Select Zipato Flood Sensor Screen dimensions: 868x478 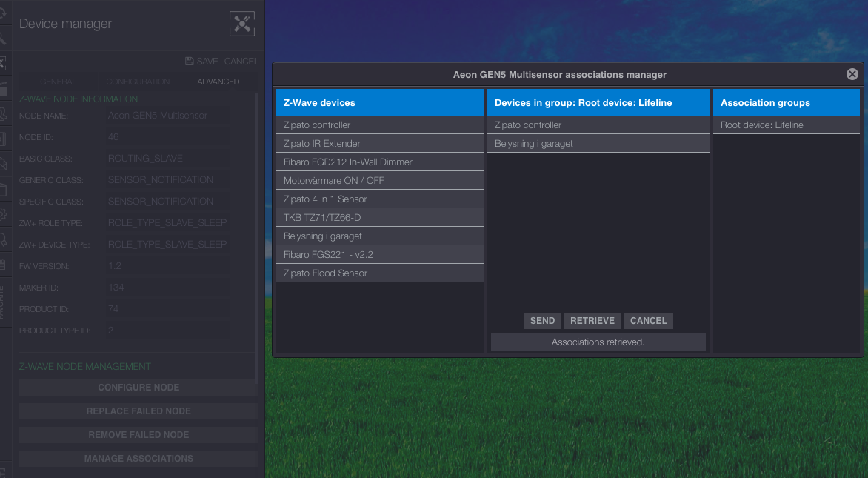[x=380, y=273]
